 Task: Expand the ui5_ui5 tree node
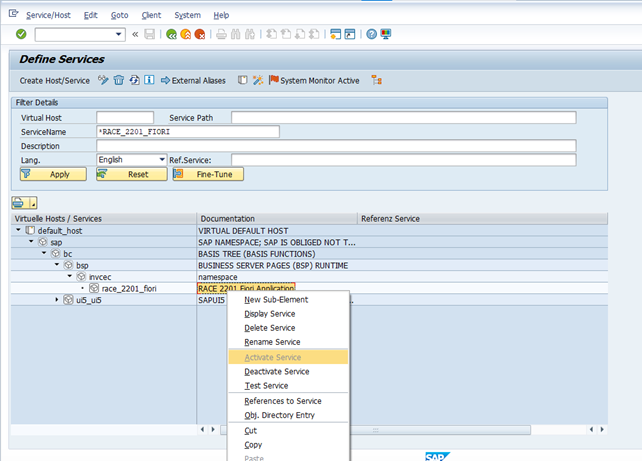[57, 300]
